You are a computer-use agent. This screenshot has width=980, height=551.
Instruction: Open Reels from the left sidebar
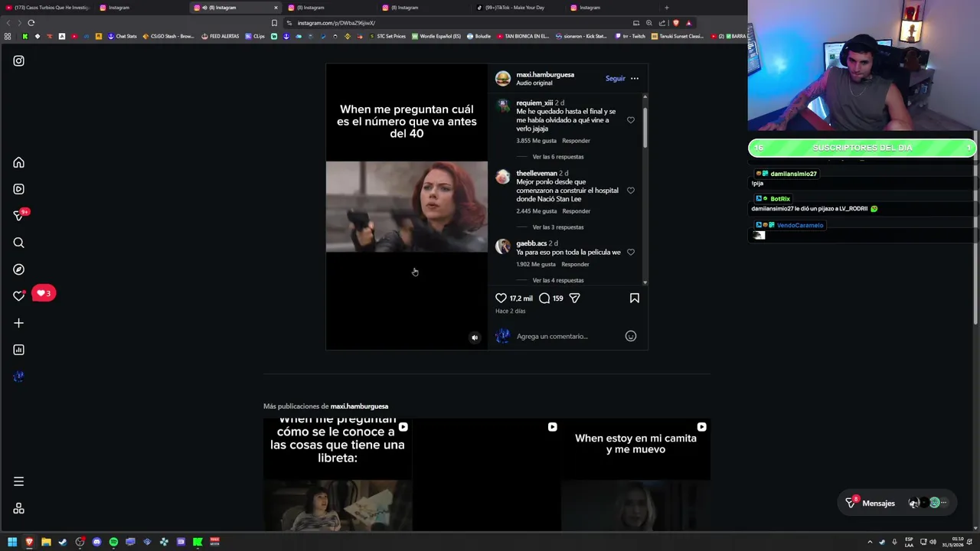(18, 189)
